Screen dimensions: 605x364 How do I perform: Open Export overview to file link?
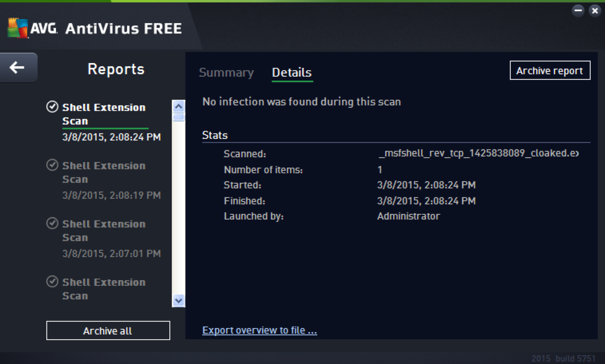tap(260, 330)
